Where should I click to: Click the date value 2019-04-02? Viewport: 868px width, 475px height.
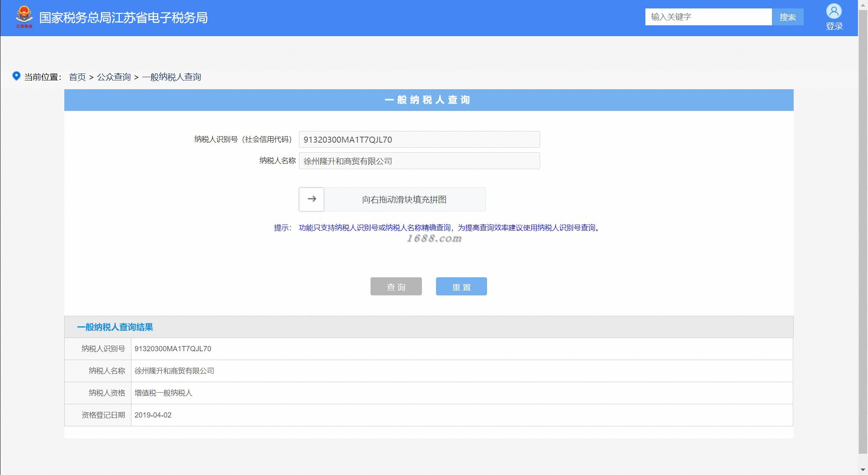click(153, 415)
